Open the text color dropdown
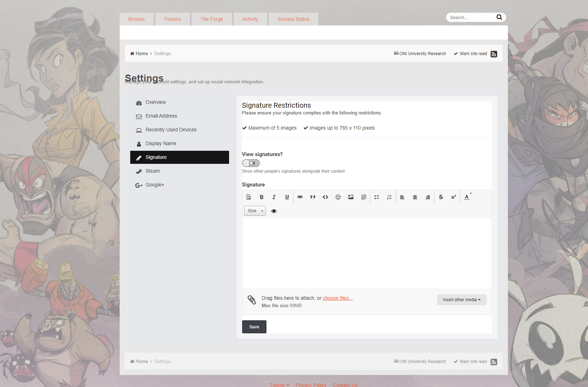 point(468,197)
